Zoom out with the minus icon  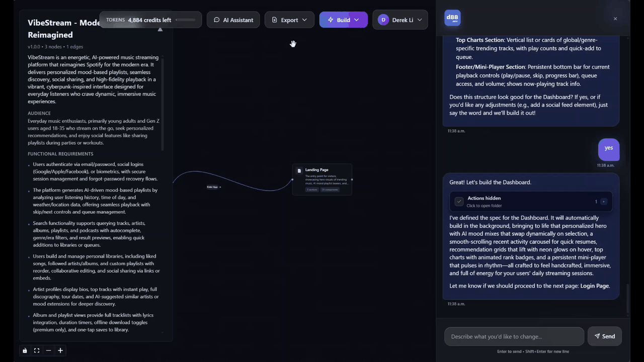[x=48, y=350]
